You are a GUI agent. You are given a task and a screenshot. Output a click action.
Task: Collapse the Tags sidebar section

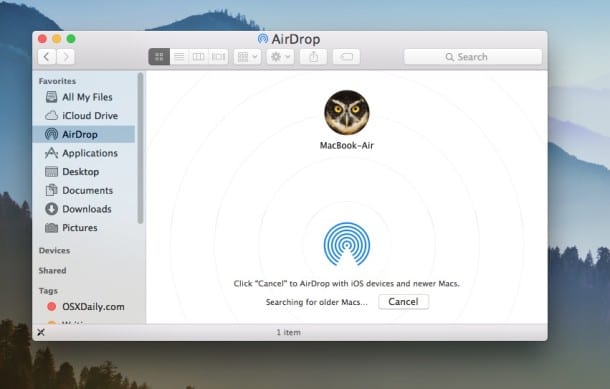(x=48, y=291)
